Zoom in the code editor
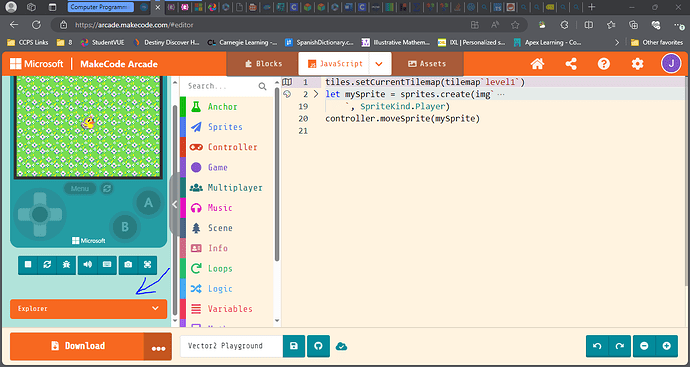 pyautogui.click(x=667, y=346)
